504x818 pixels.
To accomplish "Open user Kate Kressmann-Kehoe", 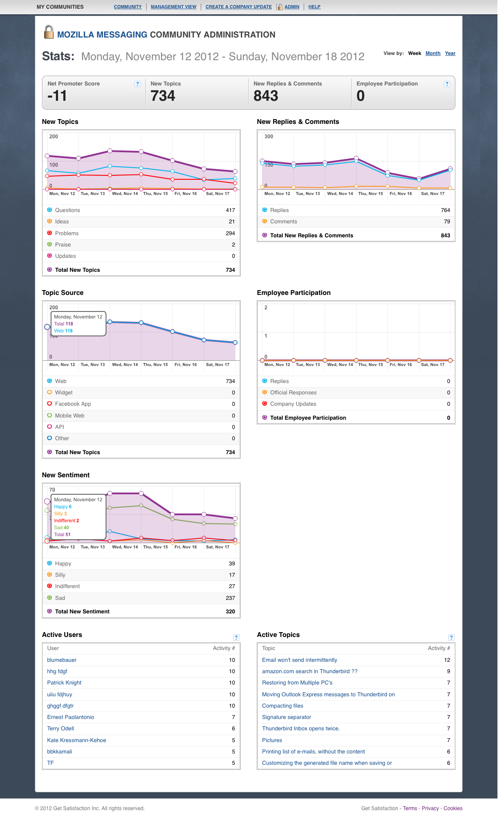I will click(76, 740).
